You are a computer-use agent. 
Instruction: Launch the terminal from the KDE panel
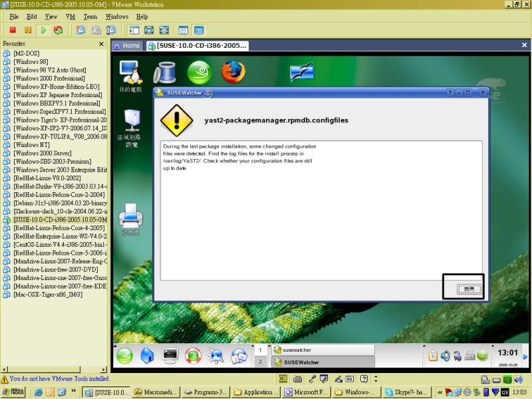pyautogui.click(x=170, y=356)
